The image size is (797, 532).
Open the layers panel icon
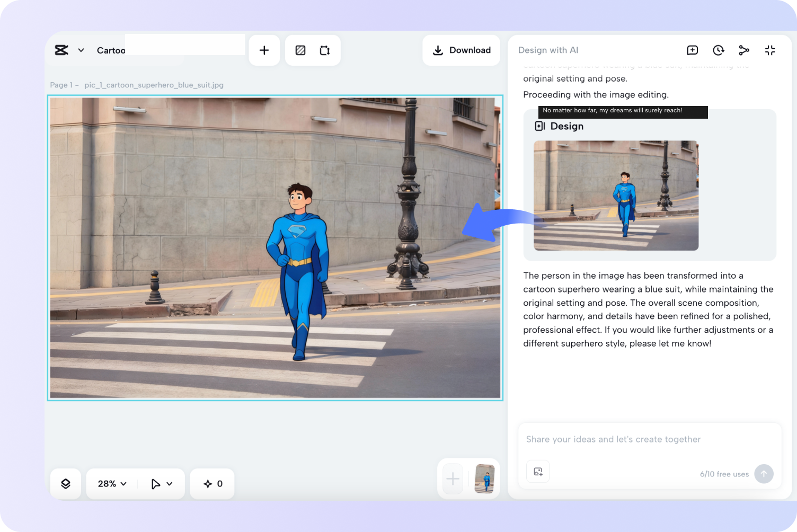pos(66,484)
